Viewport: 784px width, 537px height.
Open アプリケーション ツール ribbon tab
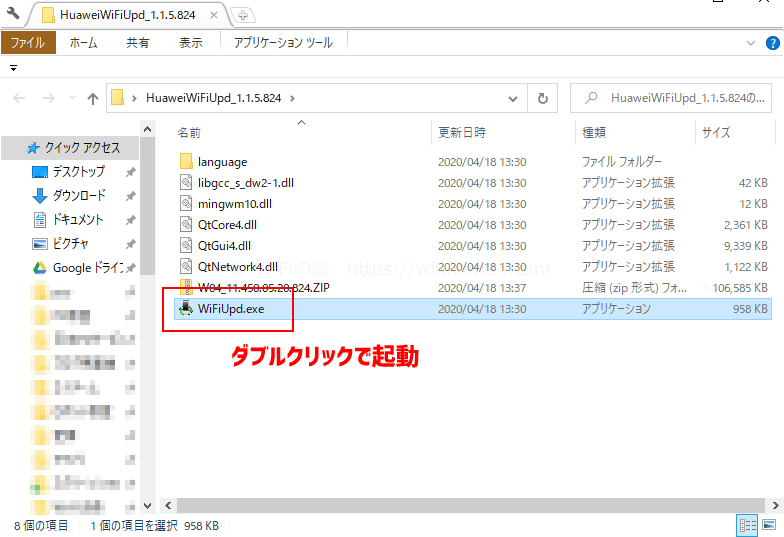click(x=284, y=43)
